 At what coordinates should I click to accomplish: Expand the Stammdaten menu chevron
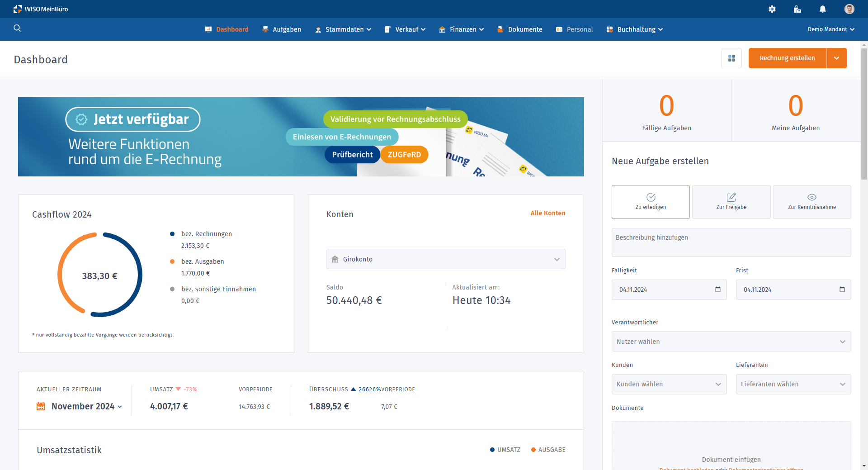(x=369, y=29)
